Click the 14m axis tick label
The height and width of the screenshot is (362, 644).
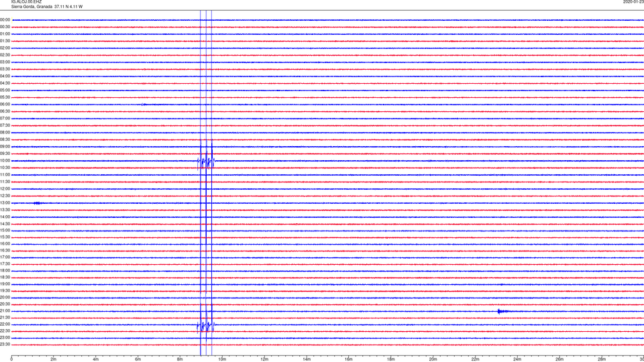point(307,359)
